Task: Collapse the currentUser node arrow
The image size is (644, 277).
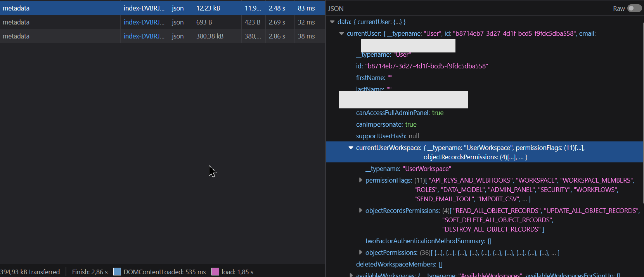Action: 341,33
